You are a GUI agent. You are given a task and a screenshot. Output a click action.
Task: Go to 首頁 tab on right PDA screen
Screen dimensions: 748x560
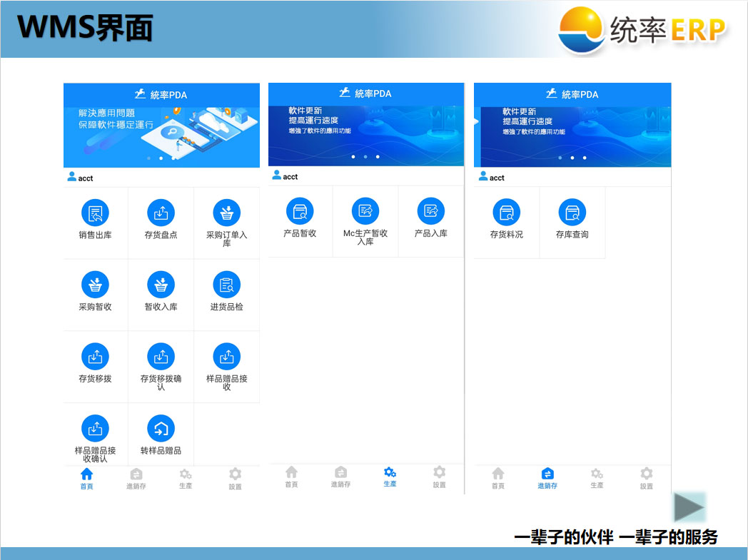498,478
